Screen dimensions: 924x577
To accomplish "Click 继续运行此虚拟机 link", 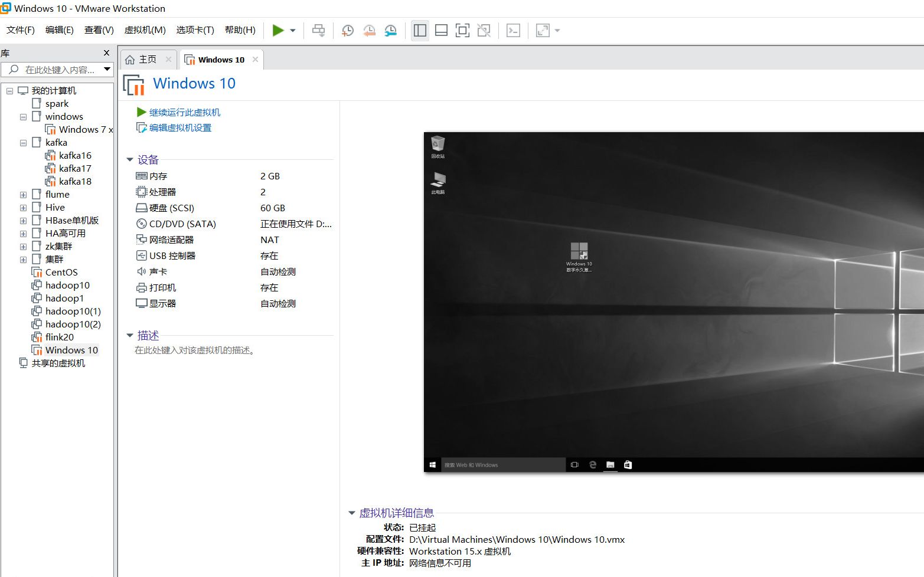I will point(184,112).
